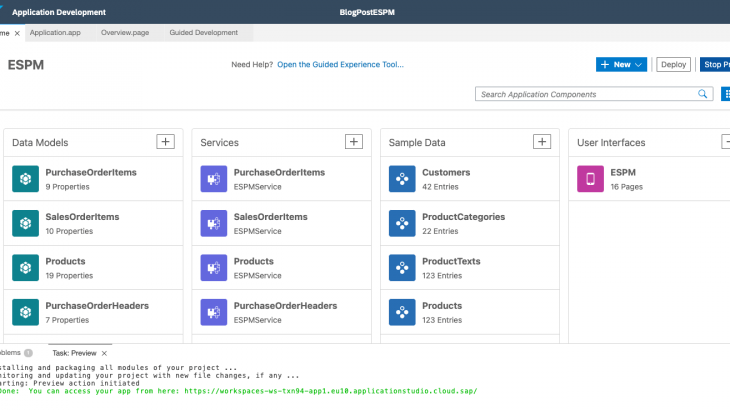Click the Products sample data icon
This screenshot has width=730, height=410.
click(402, 312)
